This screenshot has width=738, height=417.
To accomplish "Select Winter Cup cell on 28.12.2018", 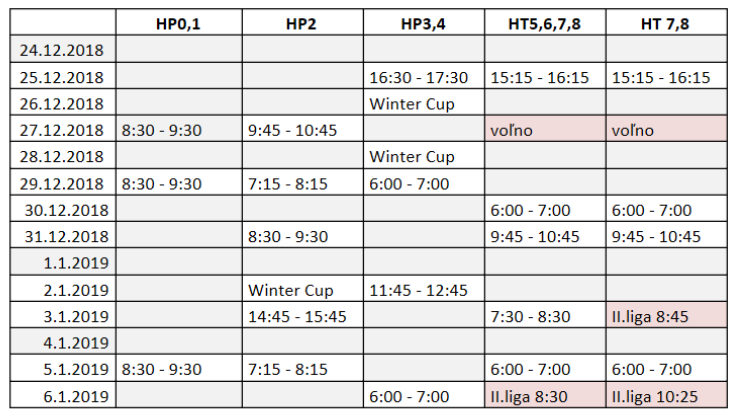I will point(424,156).
